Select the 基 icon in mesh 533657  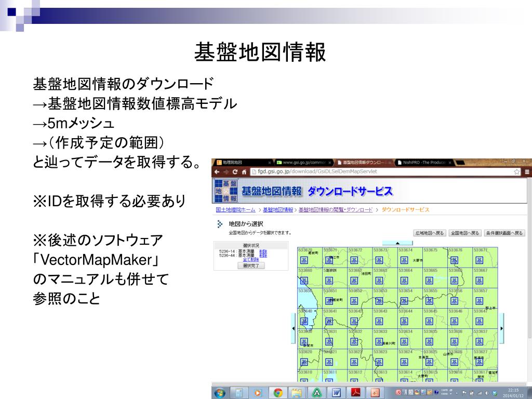479,301
